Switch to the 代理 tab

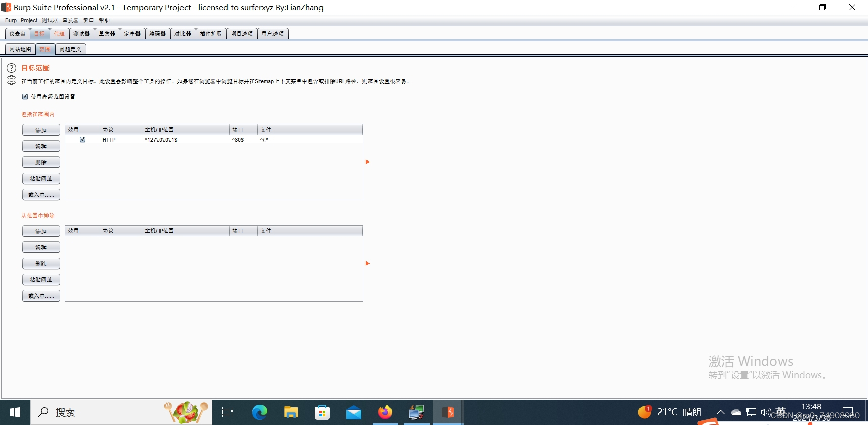coord(59,34)
